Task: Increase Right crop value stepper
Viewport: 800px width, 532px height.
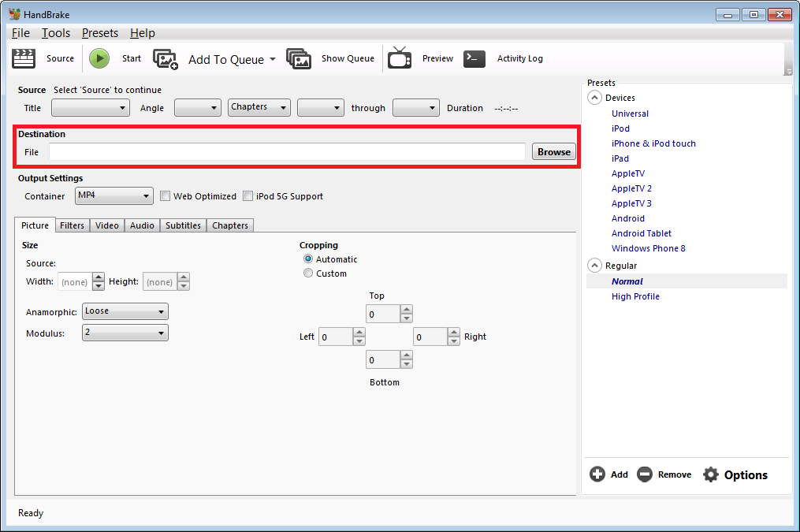Action: (453, 332)
